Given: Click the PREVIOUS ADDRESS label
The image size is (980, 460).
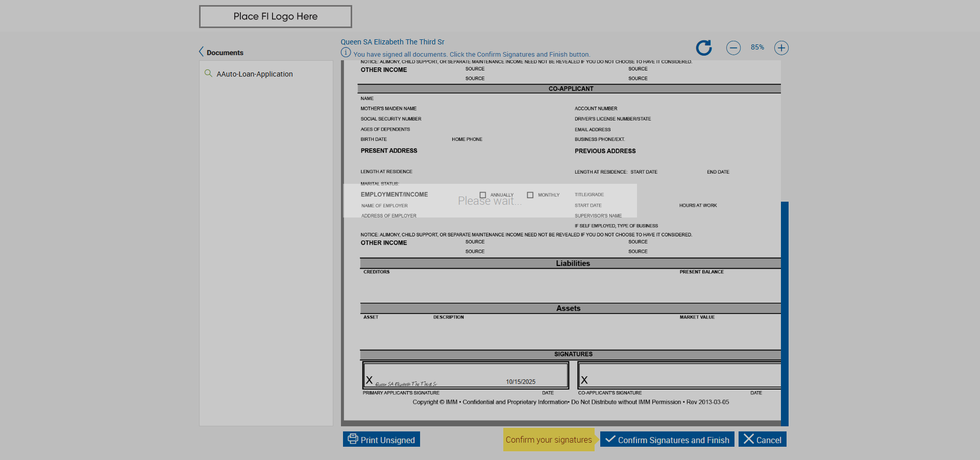Looking at the screenshot, I should [605, 151].
